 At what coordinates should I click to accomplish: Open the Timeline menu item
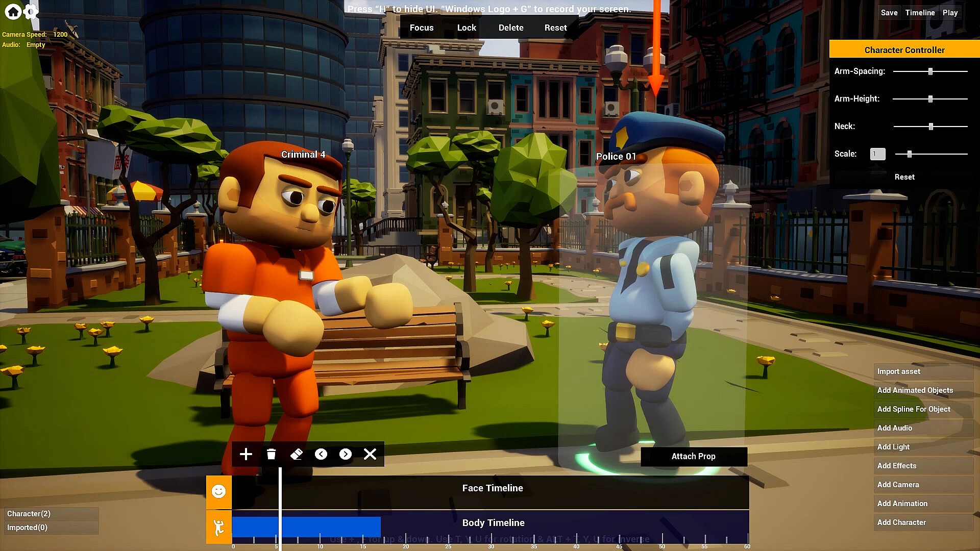[x=920, y=13]
